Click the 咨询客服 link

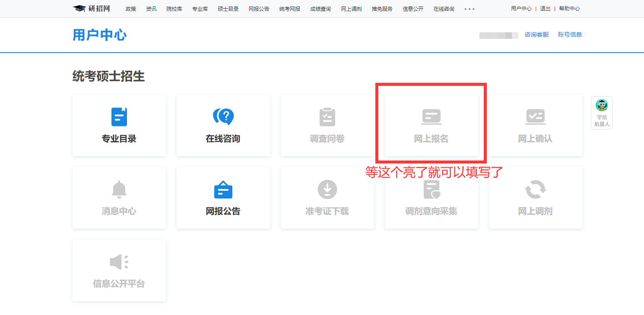[x=536, y=35]
